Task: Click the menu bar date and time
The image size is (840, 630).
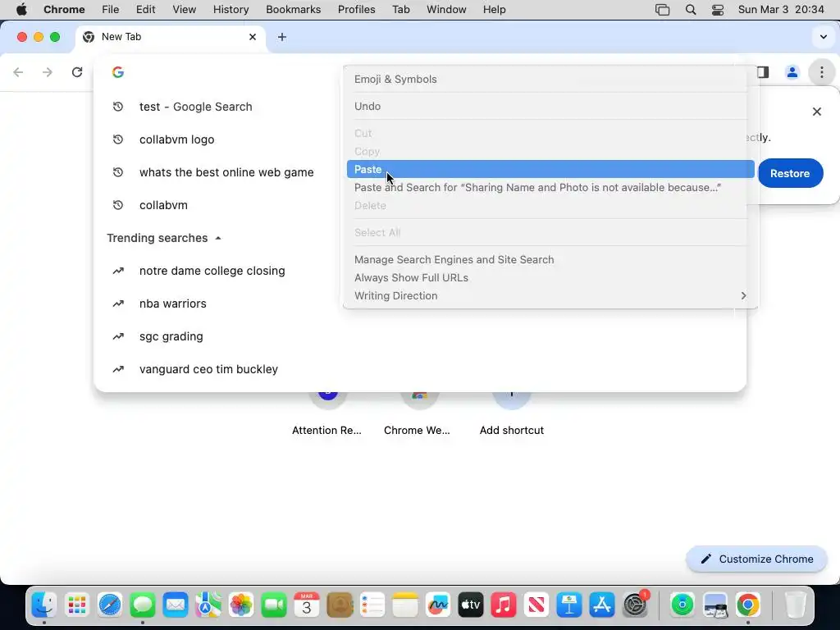Action: [x=781, y=10]
